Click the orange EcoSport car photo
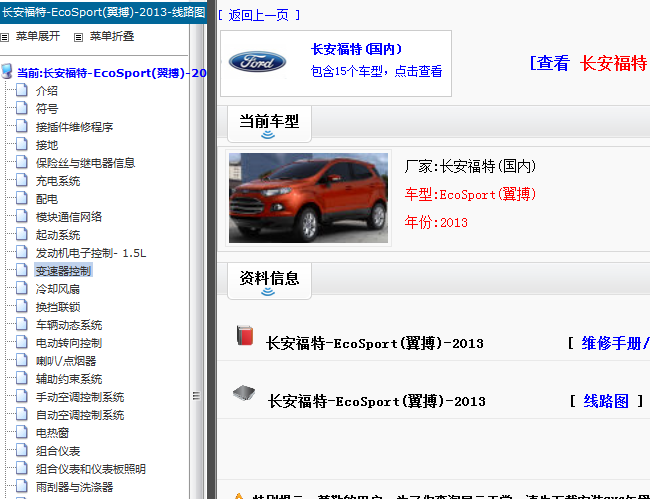The height and width of the screenshot is (499, 650). (308, 198)
